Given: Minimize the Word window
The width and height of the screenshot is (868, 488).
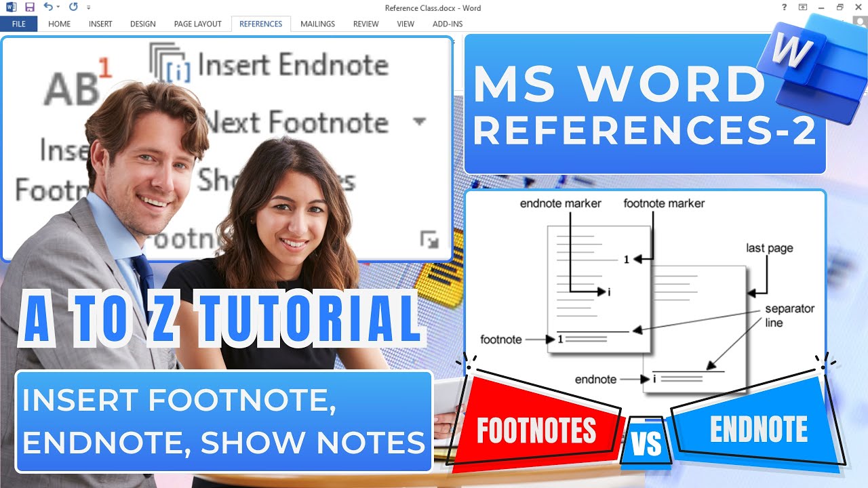Looking at the screenshot, I should [x=822, y=7].
